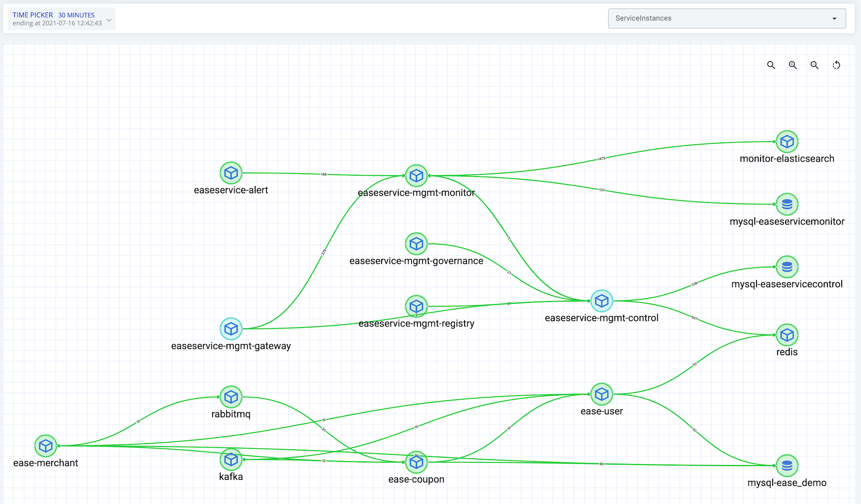This screenshot has width=861, height=504.
Task: Click the monitor-elasticsearch node icon
Action: coord(787,142)
